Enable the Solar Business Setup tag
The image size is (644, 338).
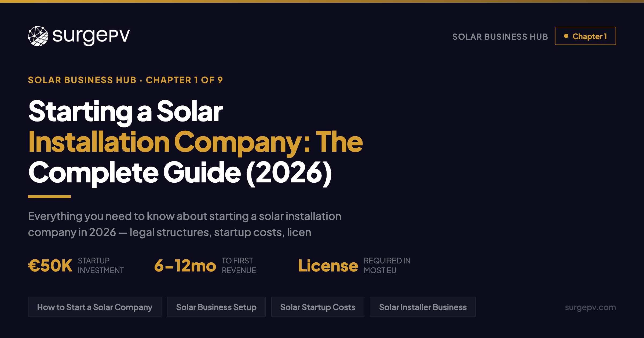point(216,307)
